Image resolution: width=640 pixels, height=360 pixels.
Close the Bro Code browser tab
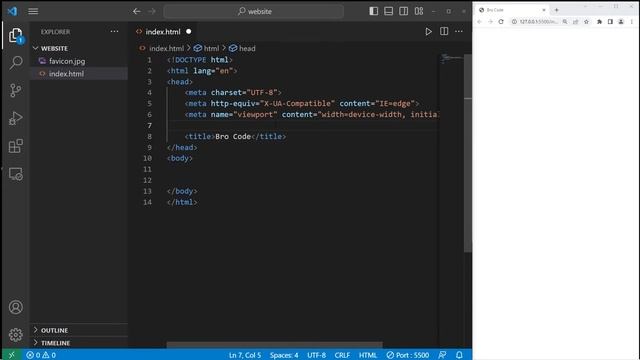pos(544,10)
